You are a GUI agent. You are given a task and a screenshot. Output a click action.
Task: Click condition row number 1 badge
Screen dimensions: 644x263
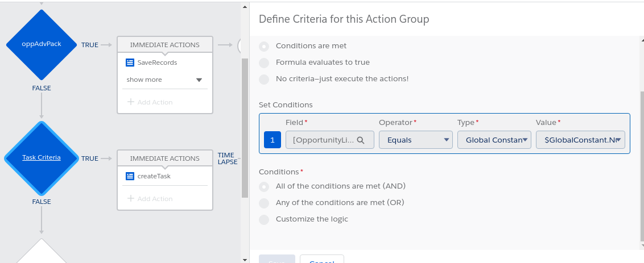[273, 140]
